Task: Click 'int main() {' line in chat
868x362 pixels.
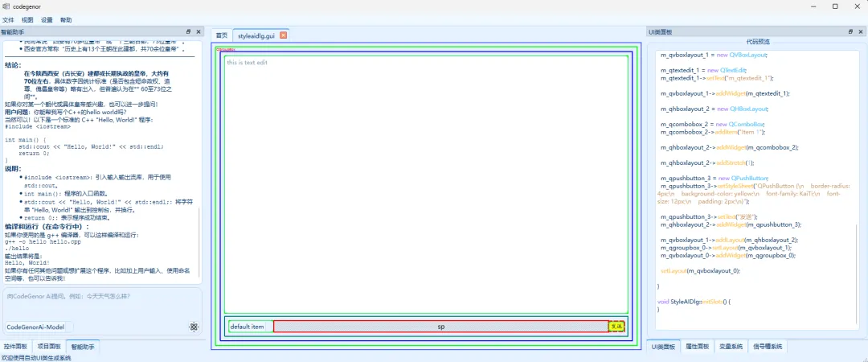Action: coord(26,140)
